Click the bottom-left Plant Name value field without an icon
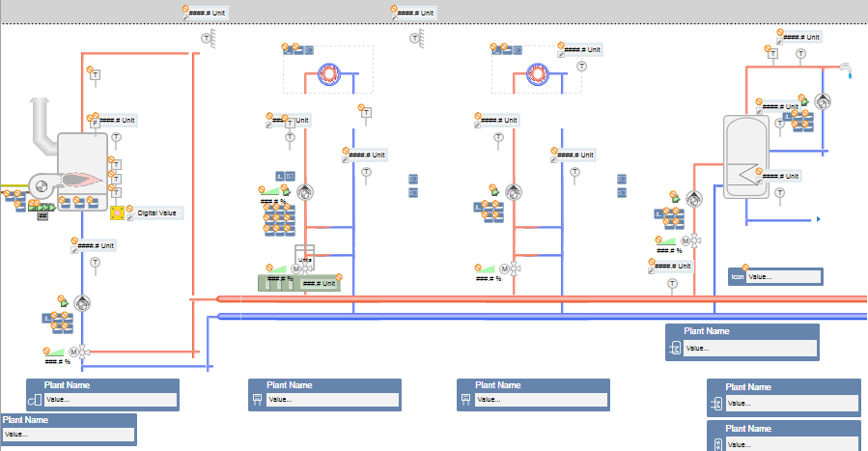868x451 pixels. pos(66,435)
